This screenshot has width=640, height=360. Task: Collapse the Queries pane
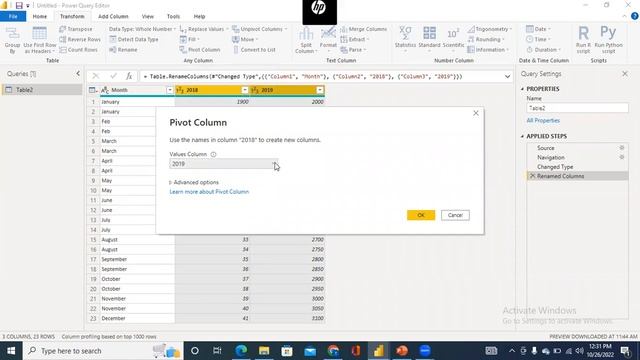click(78, 73)
